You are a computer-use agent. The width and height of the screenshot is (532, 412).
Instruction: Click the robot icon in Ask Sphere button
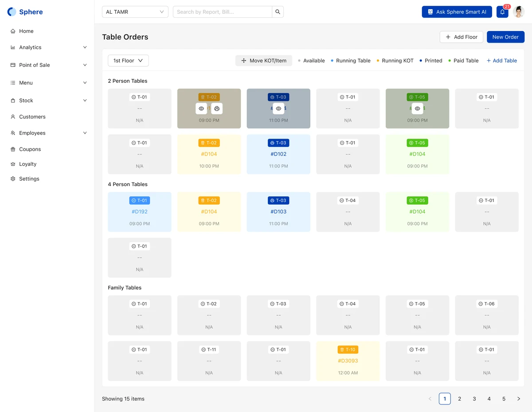tap(430, 12)
